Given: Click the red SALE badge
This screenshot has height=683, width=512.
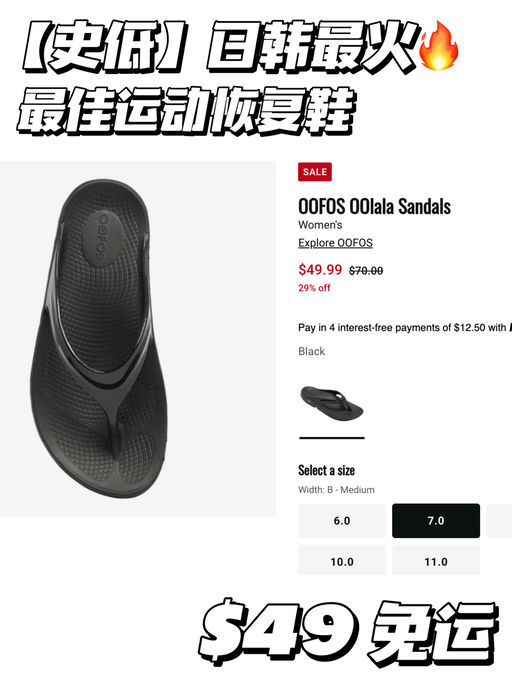Looking at the screenshot, I should (x=315, y=172).
